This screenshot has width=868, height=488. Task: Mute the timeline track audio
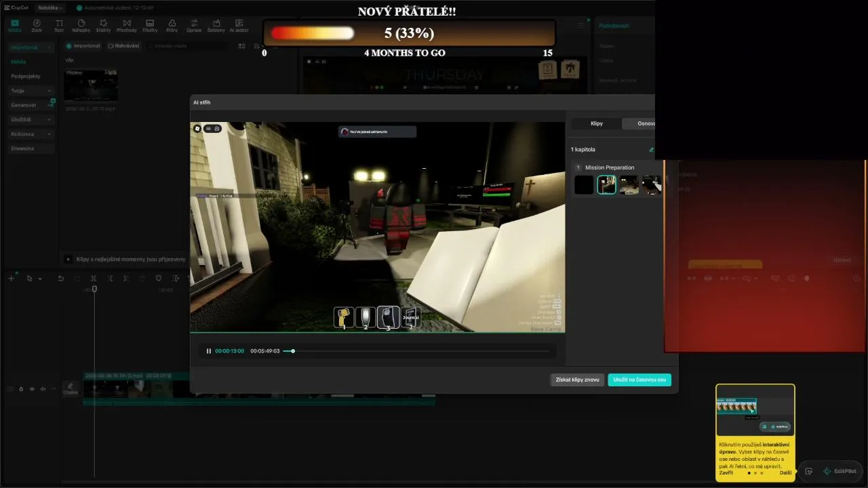coord(43,389)
